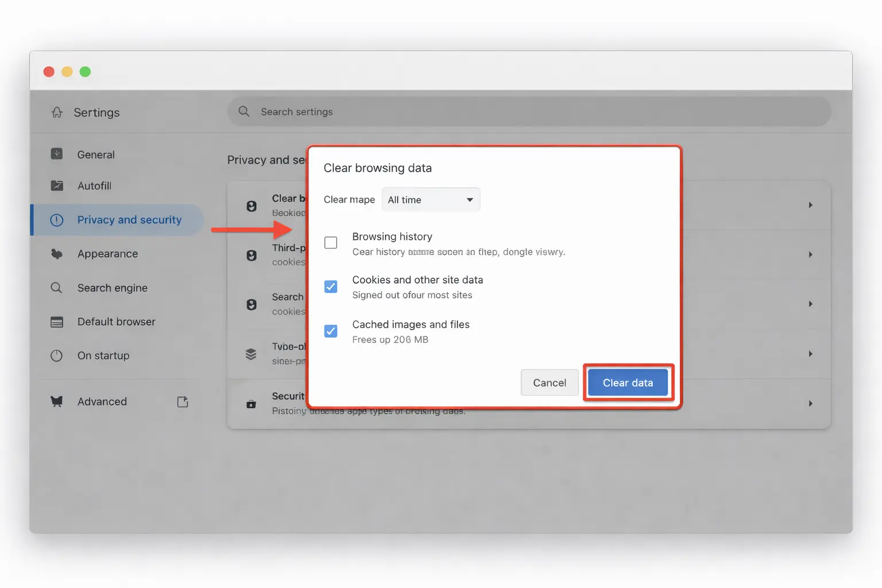Click the Default browser sidebar icon

point(57,322)
